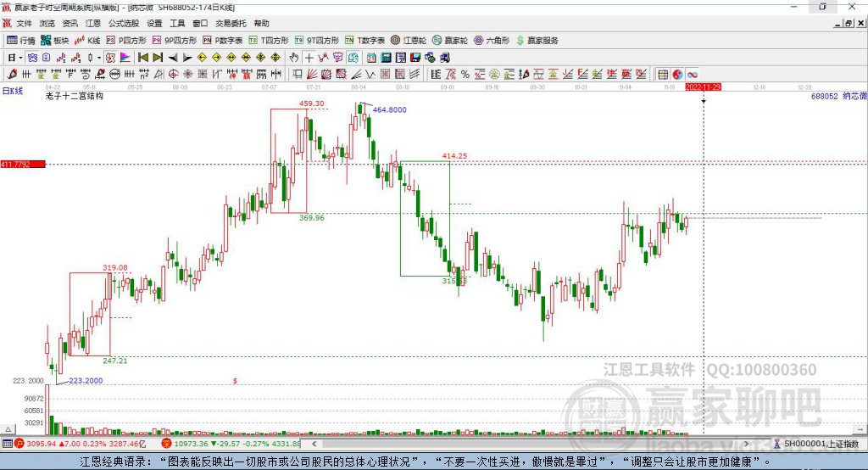Open the 窗口 menu
Screen dimensions: 868x470
tap(200, 23)
